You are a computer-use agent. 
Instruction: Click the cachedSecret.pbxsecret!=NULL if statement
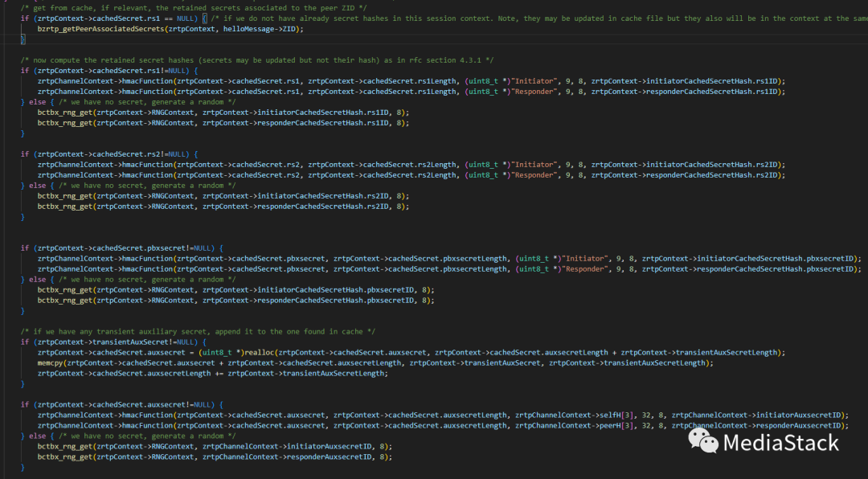(121, 248)
